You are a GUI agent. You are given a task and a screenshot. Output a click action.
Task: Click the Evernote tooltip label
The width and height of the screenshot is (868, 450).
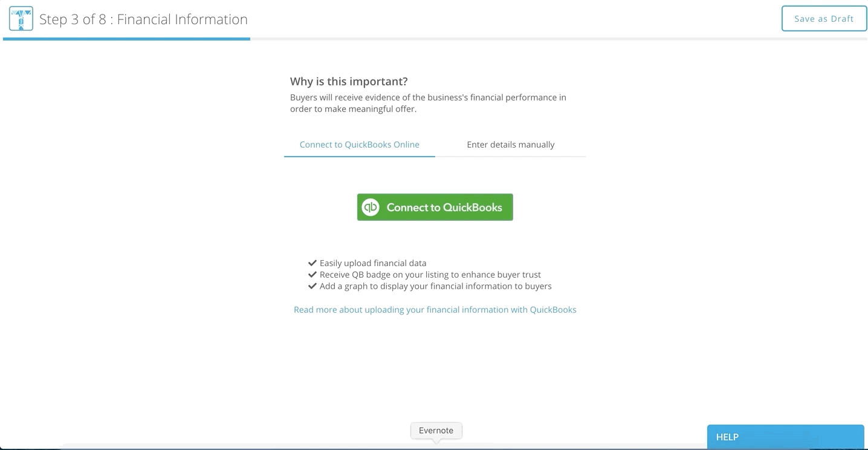(436, 431)
